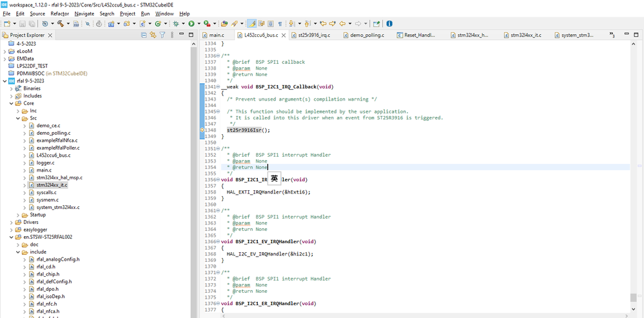Open the Build hammer dropdown arrow
The height and width of the screenshot is (318, 644).
(x=68, y=24)
